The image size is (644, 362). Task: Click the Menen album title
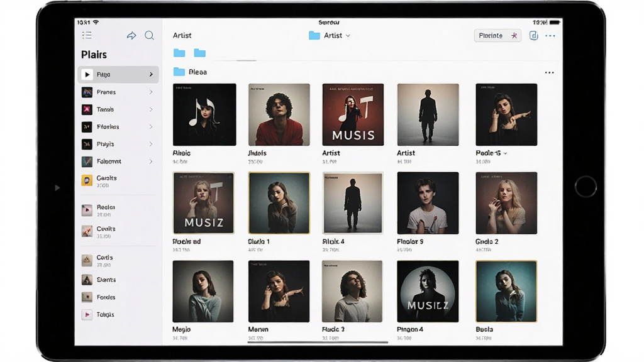258,329
